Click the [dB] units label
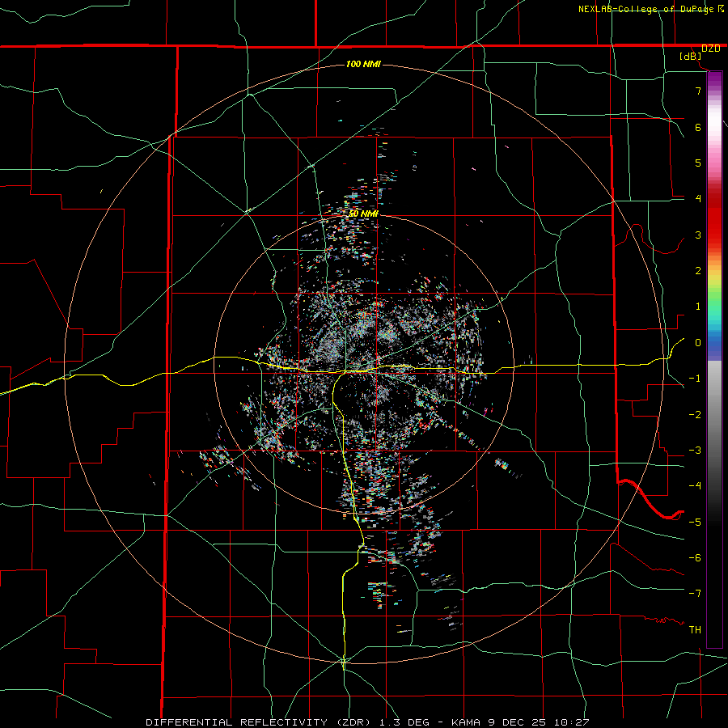This screenshot has height=728, width=728. tap(691, 57)
